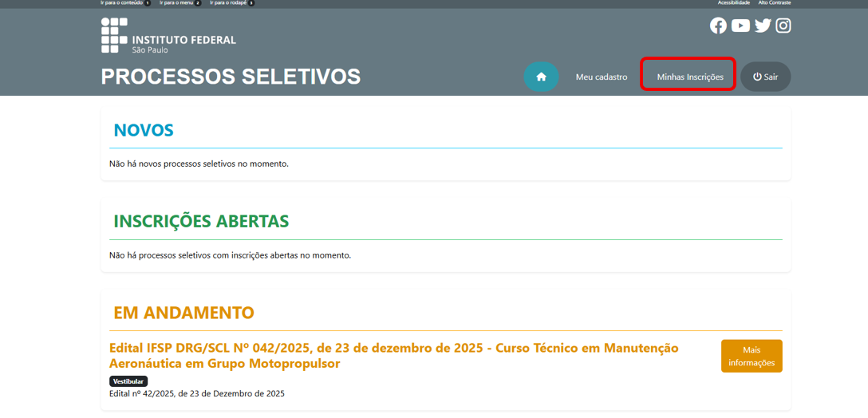Image resolution: width=868 pixels, height=418 pixels.
Task: Click the EM ANDAMENTO section heading
Action: click(x=183, y=312)
